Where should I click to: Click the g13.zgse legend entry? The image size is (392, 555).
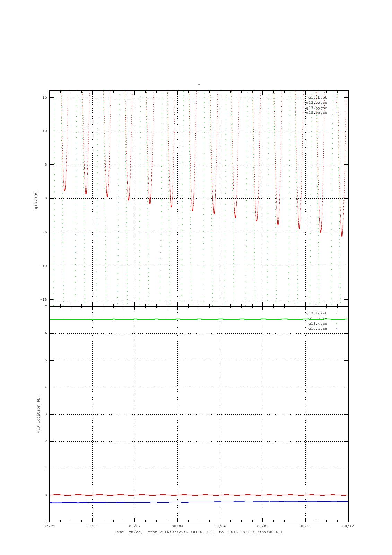(x=318, y=328)
